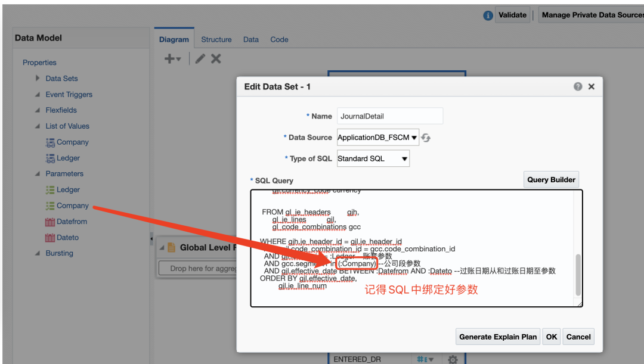
Task: Select Ledger under List of Values
Action: point(68,158)
